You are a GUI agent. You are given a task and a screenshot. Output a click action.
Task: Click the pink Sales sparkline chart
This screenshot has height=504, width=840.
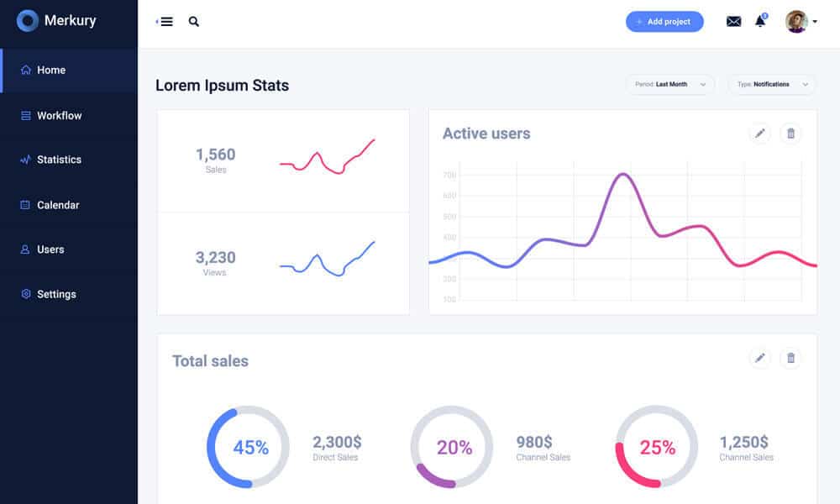[x=327, y=157]
